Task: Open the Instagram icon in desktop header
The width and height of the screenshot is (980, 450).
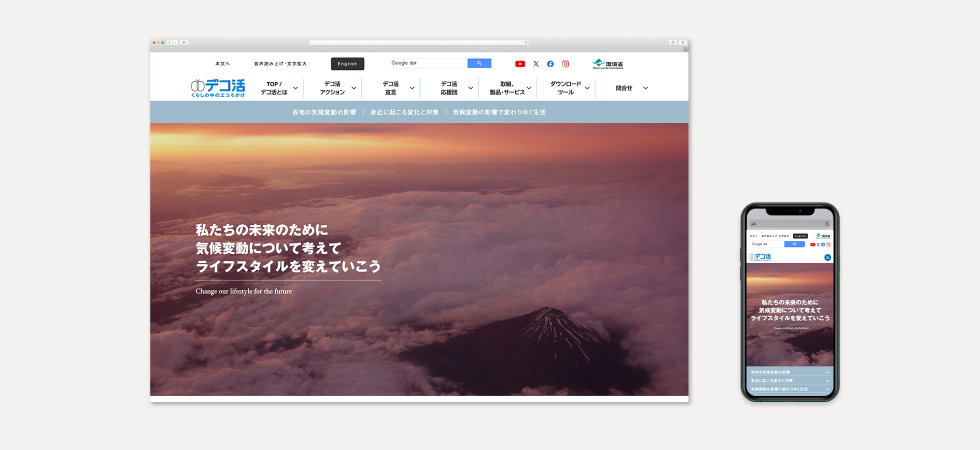Action: click(565, 64)
